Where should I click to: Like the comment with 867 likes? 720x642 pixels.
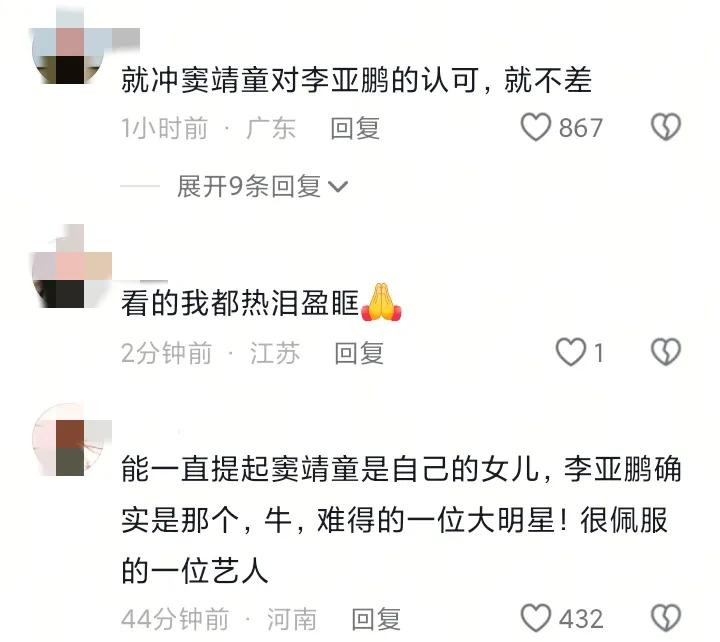pyautogui.click(x=535, y=127)
